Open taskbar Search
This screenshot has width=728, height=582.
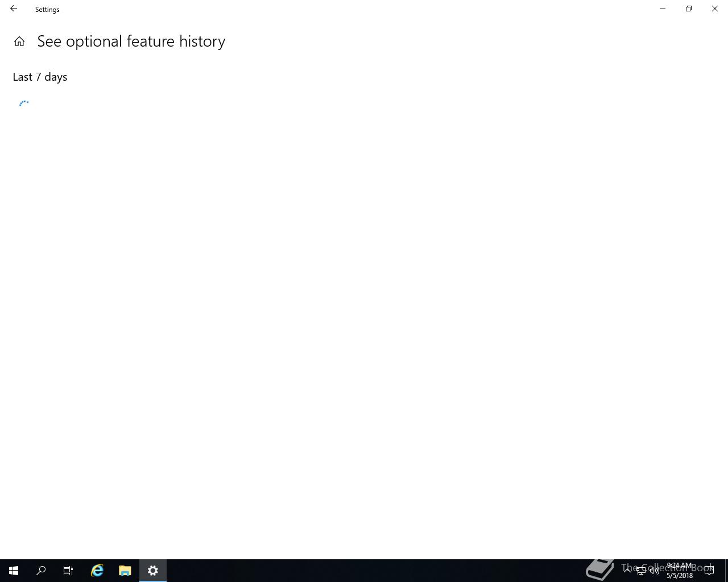tap(41, 571)
